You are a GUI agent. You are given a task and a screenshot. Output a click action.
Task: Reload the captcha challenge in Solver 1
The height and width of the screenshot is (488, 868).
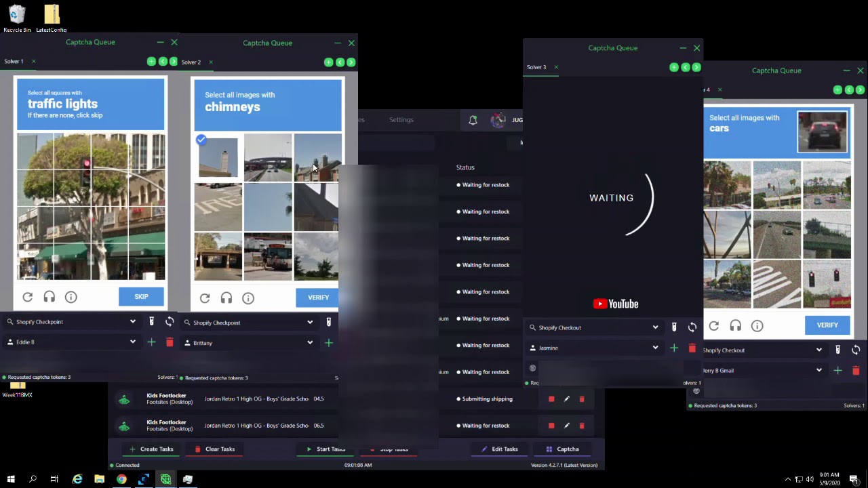[28, 297]
